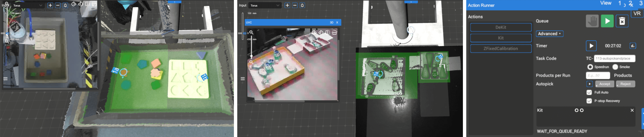Open the left Torus input dropdown
The image size is (644, 137).
click(28, 5)
